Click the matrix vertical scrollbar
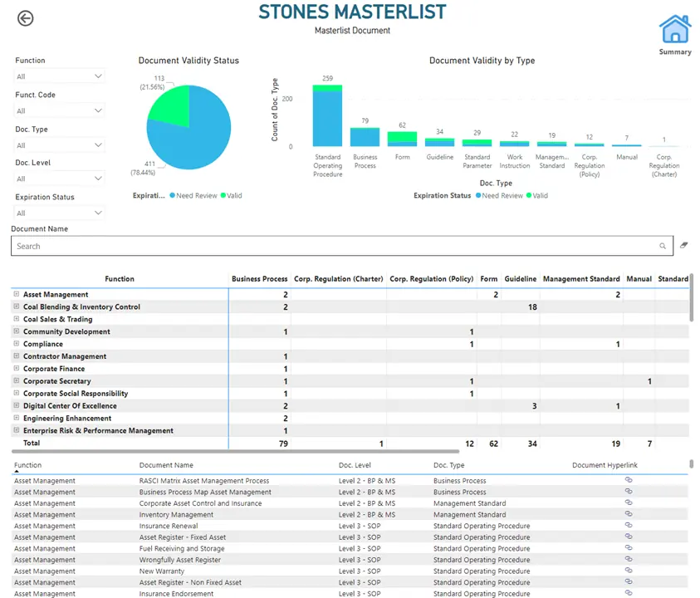This screenshot has height=598, width=700. pyautogui.click(x=692, y=298)
